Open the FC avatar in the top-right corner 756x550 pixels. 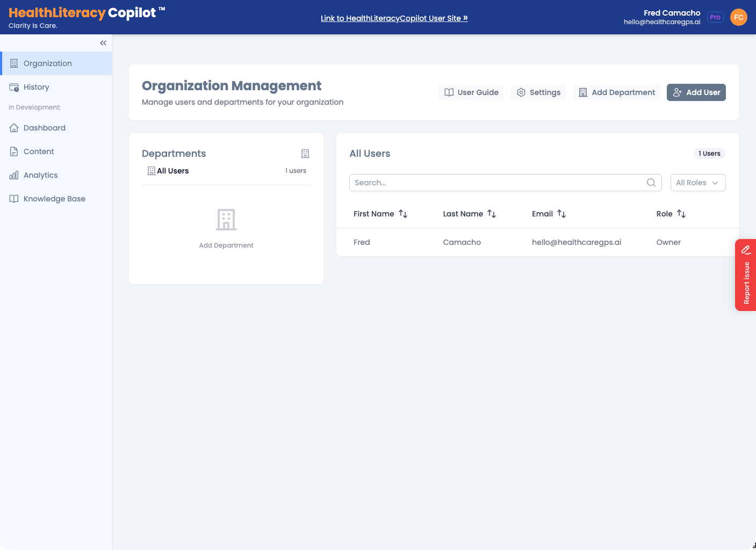click(739, 17)
